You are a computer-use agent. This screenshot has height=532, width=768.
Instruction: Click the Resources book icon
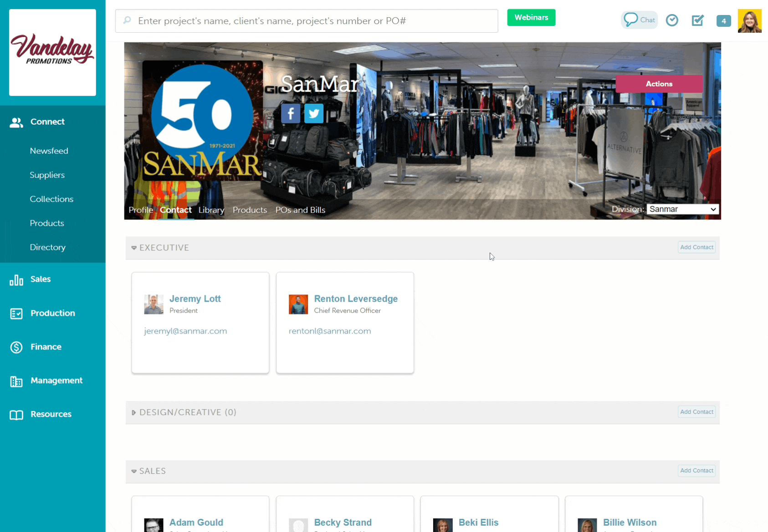16,415
